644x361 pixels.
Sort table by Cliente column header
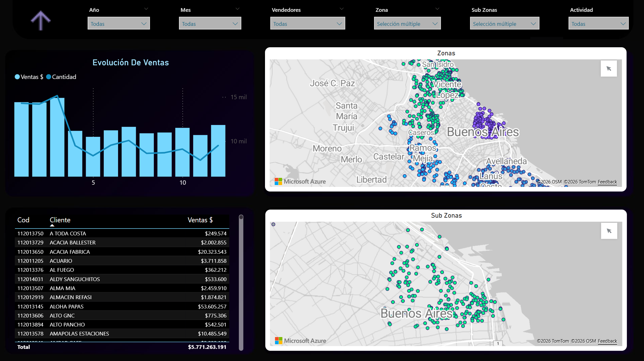[60, 220]
